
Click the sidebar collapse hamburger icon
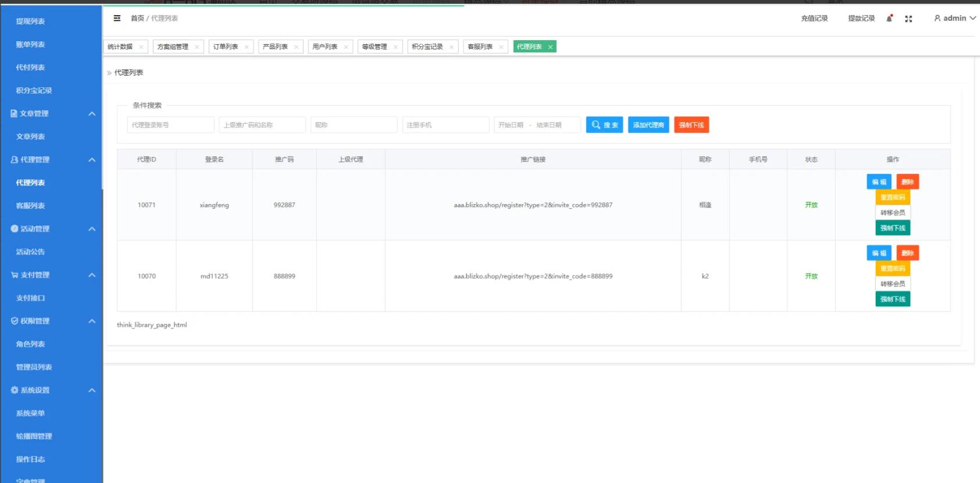click(117, 19)
